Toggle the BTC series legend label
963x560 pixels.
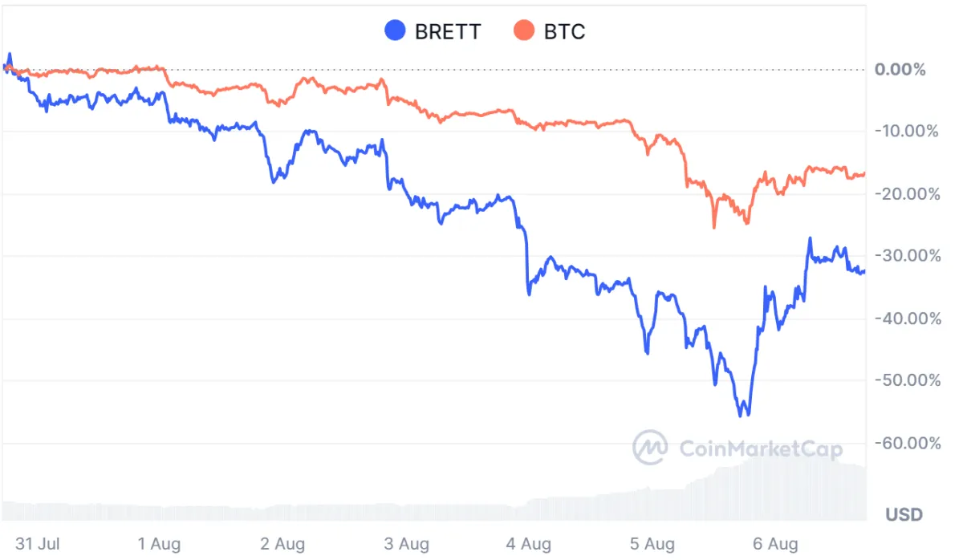click(565, 32)
